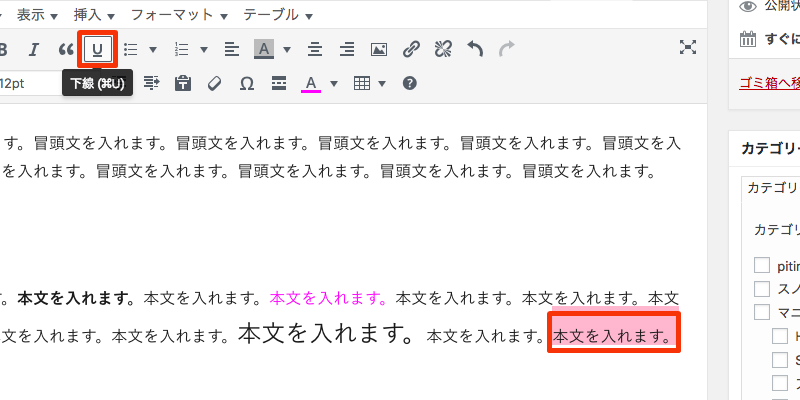This screenshot has height=400, width=800.
Task: Check the H sub-category checkbox
Action: pos(780,336)
